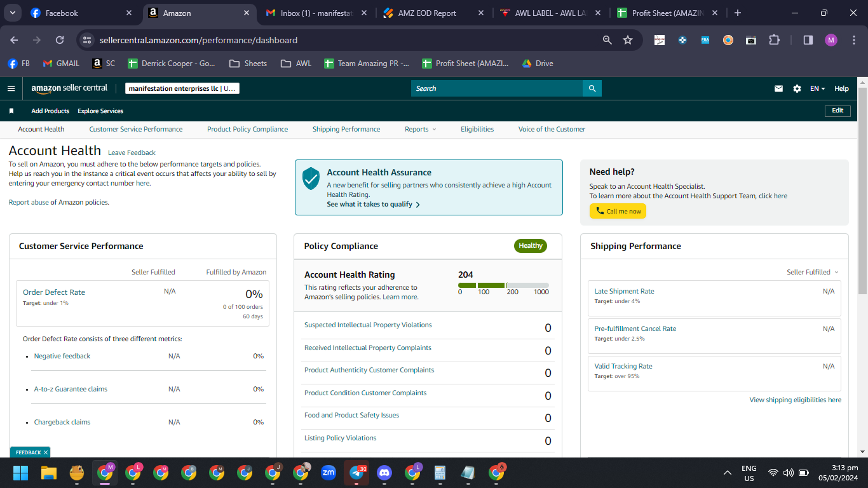Open the FB bookmark in bookmarks bar

click(x=18, y=64)
